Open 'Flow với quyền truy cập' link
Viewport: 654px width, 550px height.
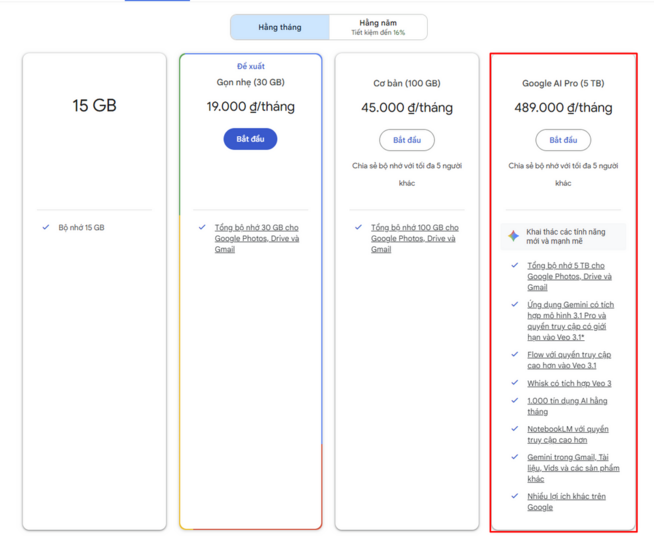point(568,360)
